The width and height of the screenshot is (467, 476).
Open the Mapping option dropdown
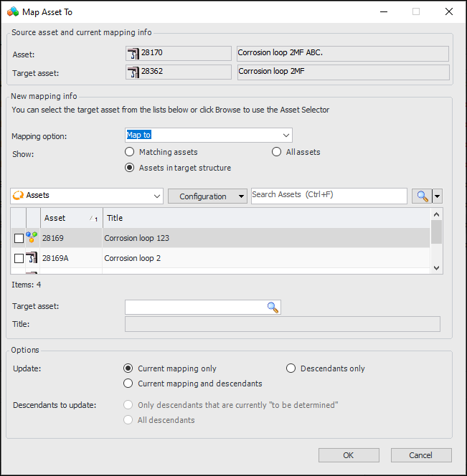click(x=286, y=135)
